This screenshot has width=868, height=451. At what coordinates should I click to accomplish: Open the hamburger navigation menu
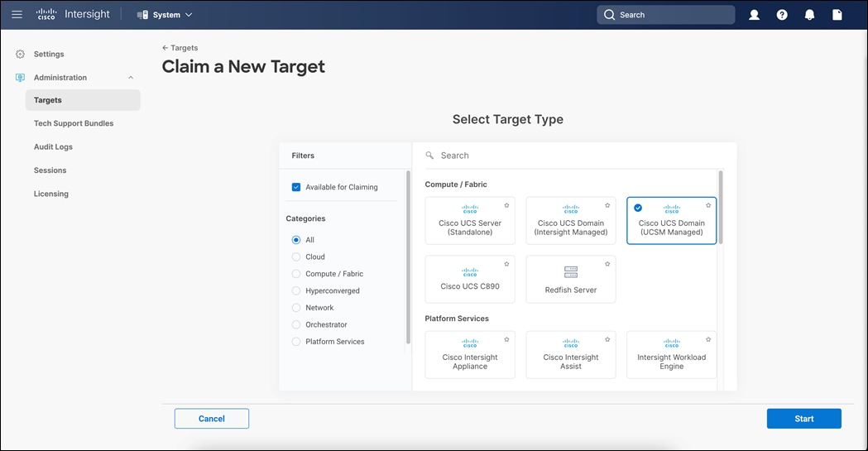[17, 14]
